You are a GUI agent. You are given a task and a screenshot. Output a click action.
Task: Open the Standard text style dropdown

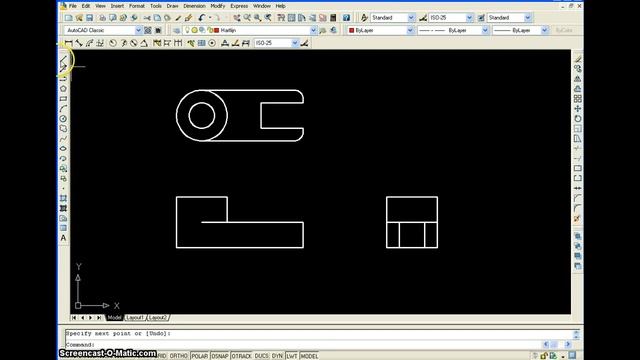411,18
